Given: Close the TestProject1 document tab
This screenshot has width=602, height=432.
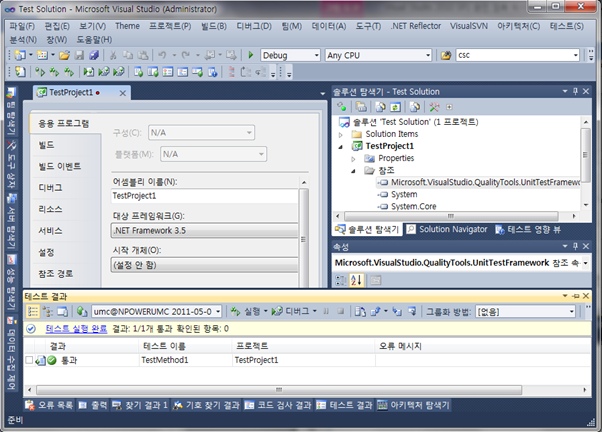Looking at the screenshot, I should click(122, 93).
